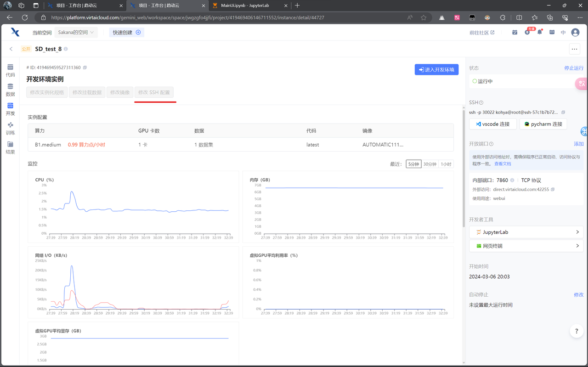The image size is (588, 367).
Task: Click 快速创建 button
Action: (x=127, y=33)
